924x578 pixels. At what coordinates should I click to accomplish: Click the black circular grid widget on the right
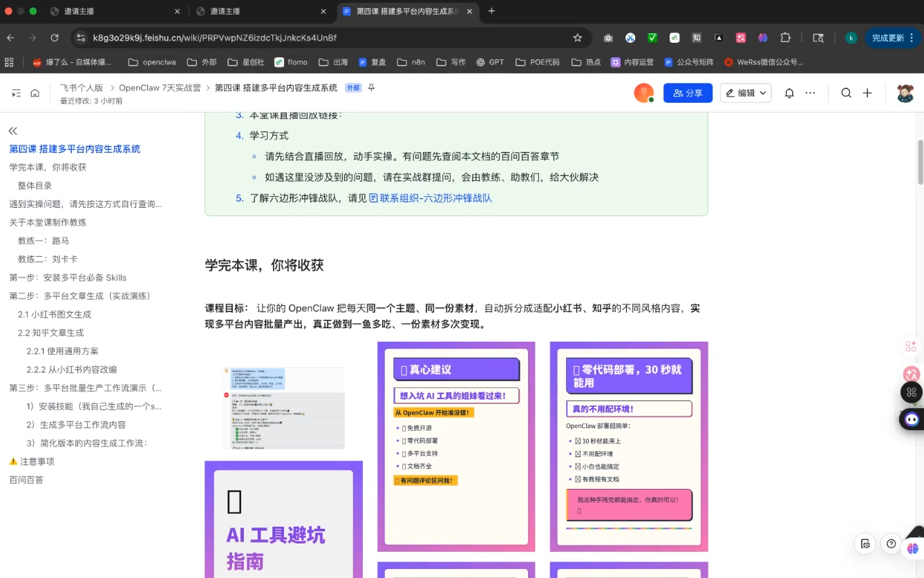pos(912,392)
